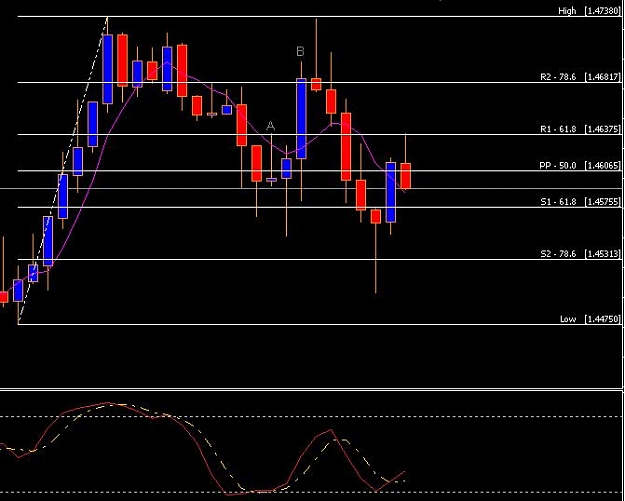
Task: Select the tall blue candle below label B
Action: coord(301,118)
